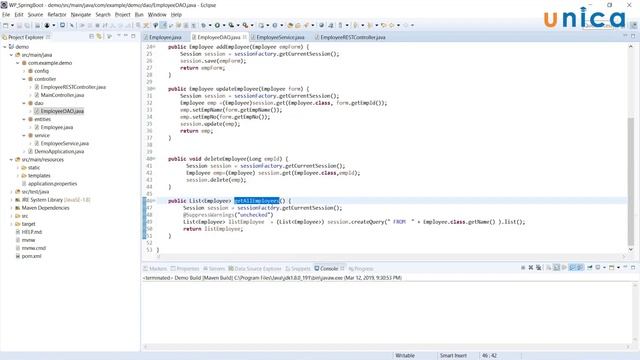Click the Save All toolbar icon
The width and height of the screenshot is (640, 360).
(27, 25)
